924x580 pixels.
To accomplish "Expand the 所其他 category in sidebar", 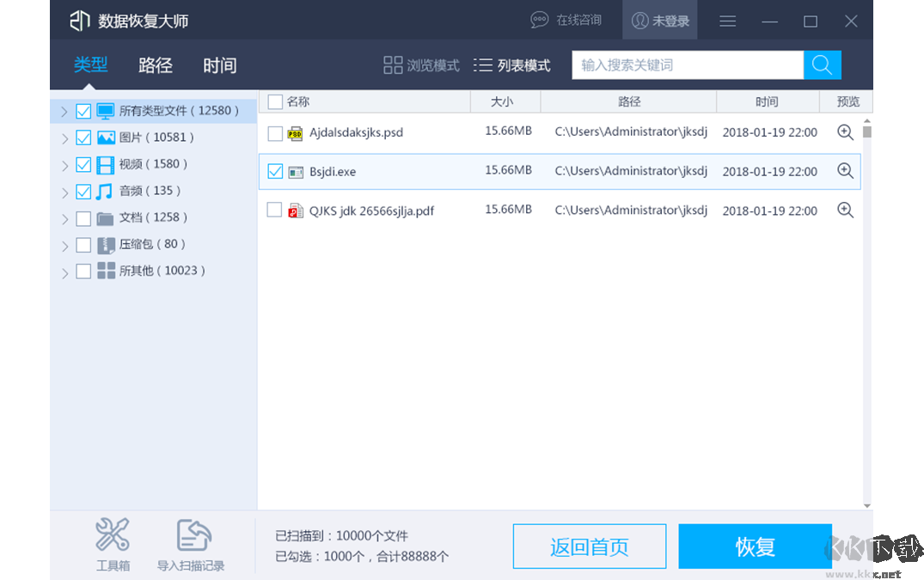I will 64,271.
